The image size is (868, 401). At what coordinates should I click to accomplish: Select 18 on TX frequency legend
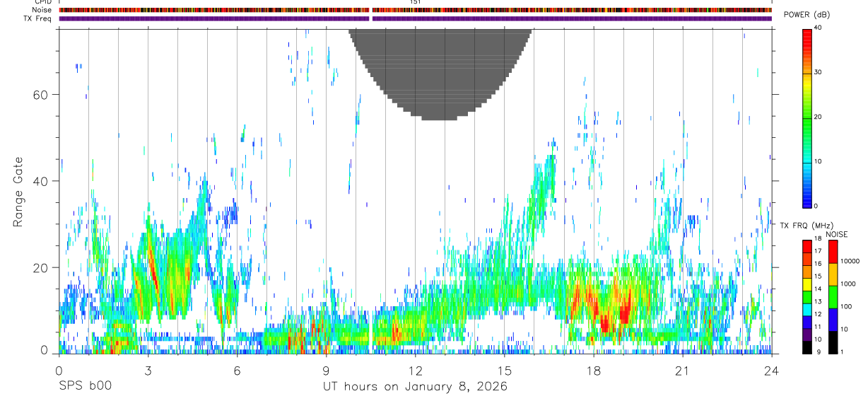point(817,239)
